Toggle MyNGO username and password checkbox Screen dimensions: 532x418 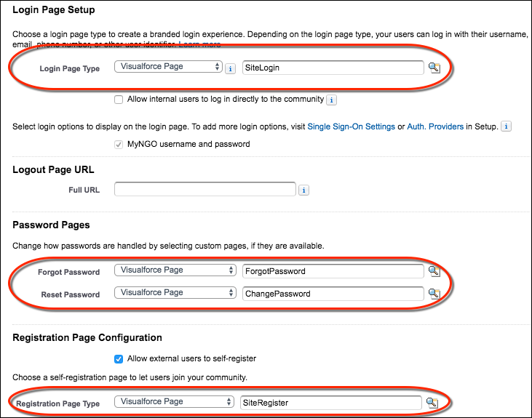[x=119, y=144]
